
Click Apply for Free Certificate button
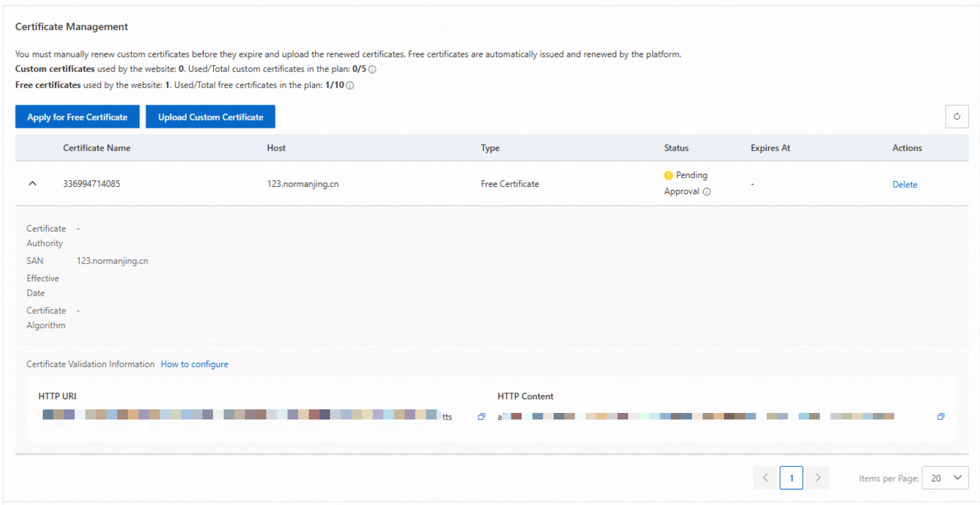click(x=77, y=117)
